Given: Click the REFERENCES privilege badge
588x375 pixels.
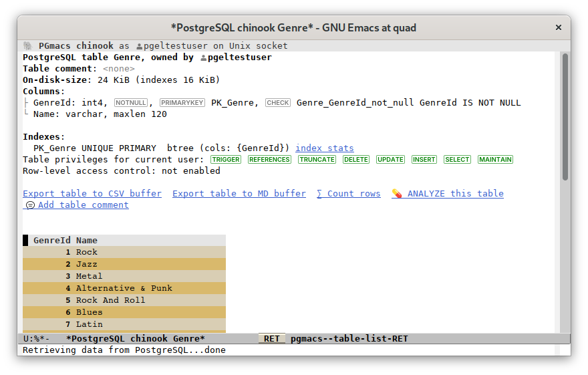Looking at the screenshot, I should 270,159.
